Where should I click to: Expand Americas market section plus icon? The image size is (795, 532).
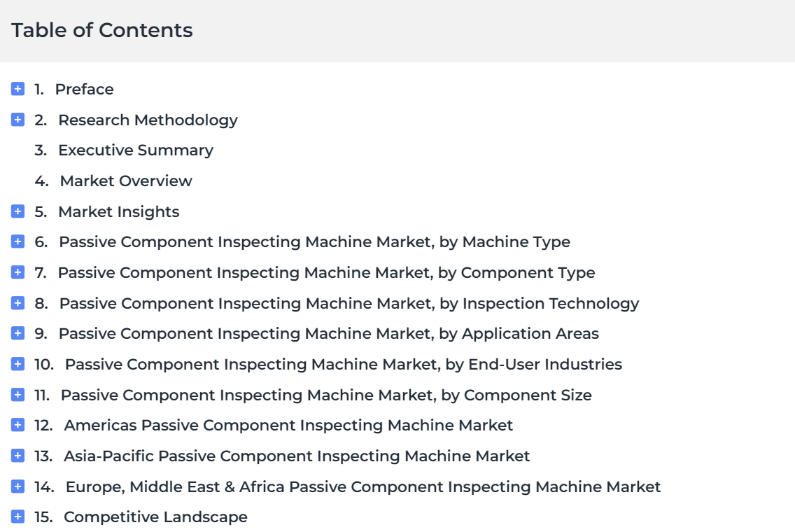pyautogui.click(x=17, y=425)
